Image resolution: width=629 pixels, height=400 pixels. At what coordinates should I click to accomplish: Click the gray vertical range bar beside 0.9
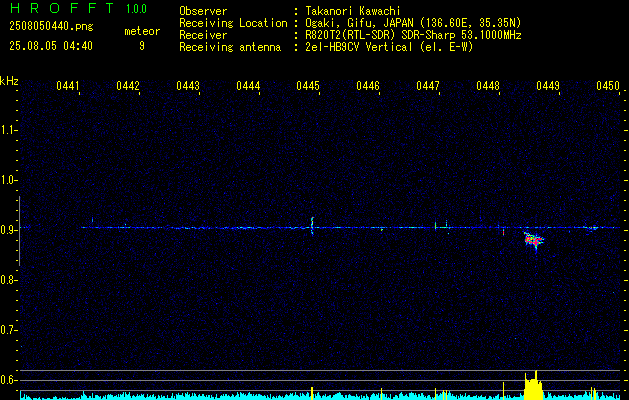coord(19,231)
